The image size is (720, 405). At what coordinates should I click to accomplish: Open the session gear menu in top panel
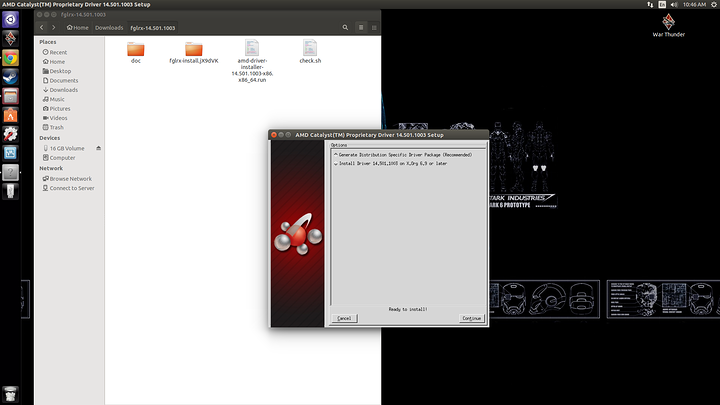pos(714,5)
